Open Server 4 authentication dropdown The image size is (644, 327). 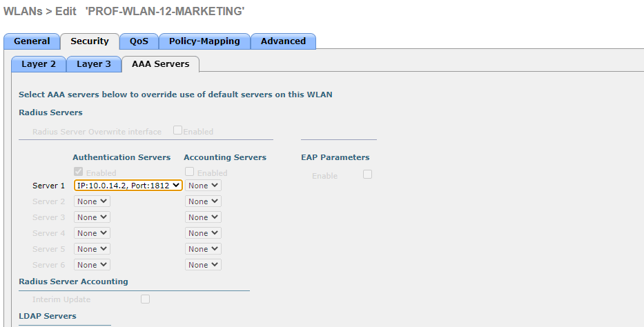[x=92, y=233]
